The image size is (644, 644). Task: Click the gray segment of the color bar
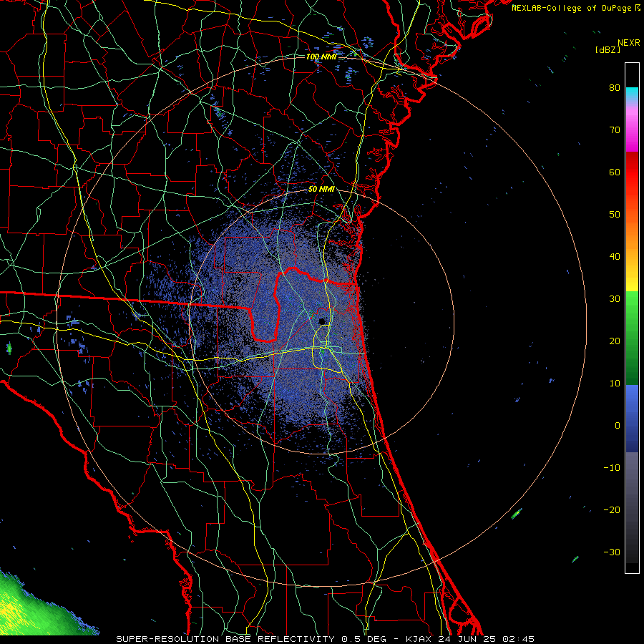click(632, 507)
